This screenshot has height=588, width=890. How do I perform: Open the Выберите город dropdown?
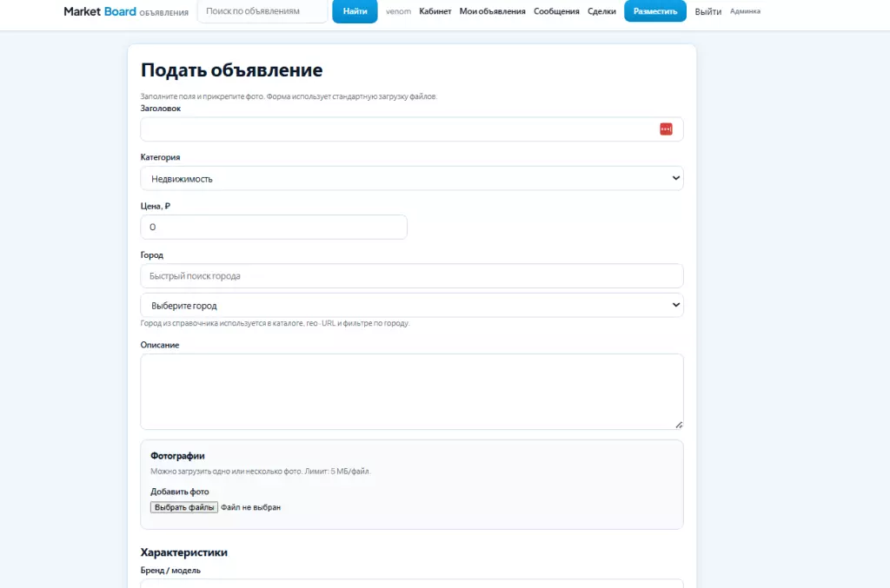(411, 306)
